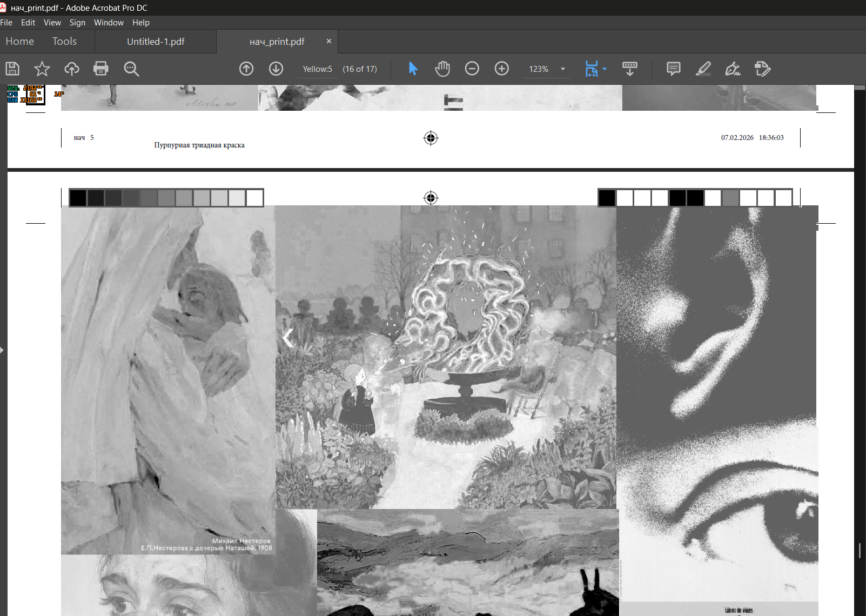Screen dimensions: 866x616
Task: Click the Nesterov painting image
Action: point(168,380)
